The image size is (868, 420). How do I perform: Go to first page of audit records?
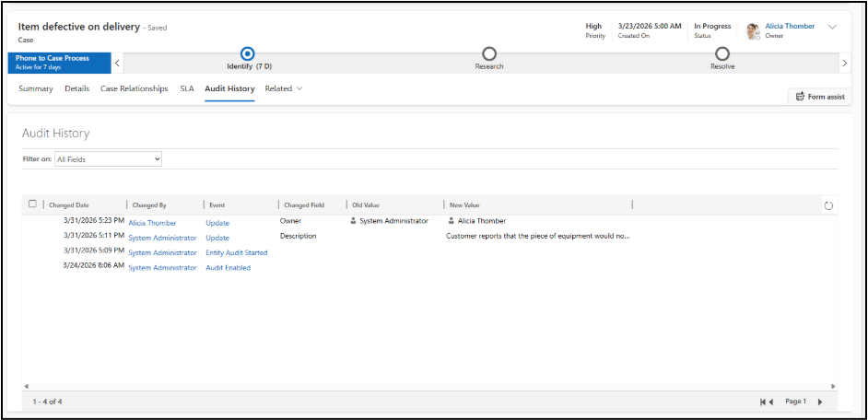click(x=764, y=402)
